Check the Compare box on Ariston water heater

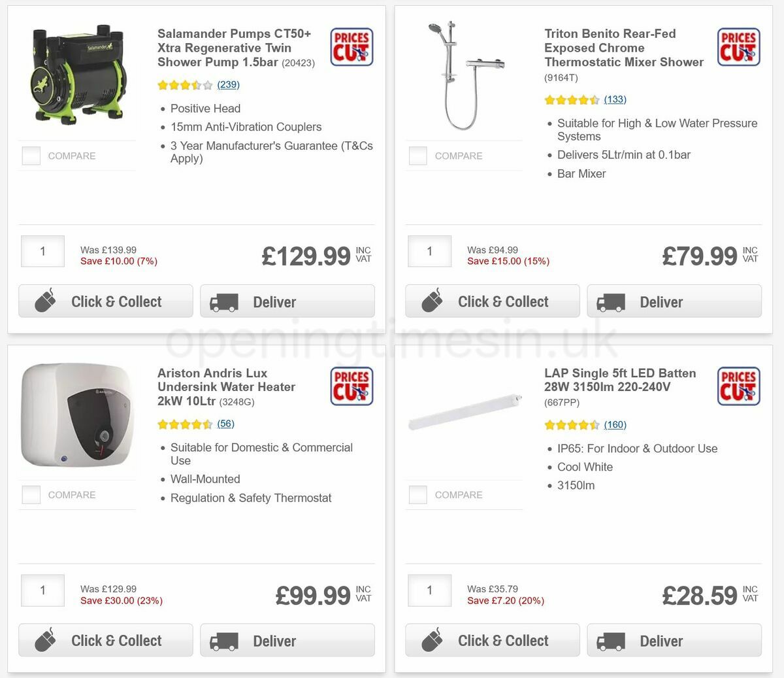tap(31, 494)
